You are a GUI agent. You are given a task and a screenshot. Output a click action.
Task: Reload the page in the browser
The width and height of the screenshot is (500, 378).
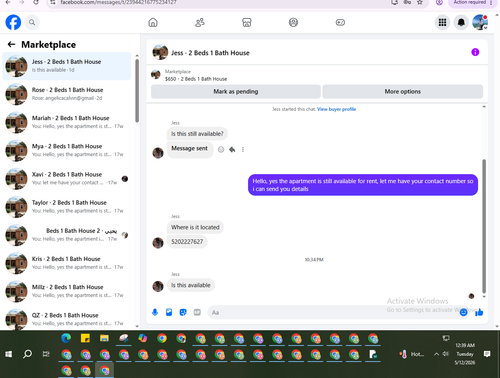36,2
